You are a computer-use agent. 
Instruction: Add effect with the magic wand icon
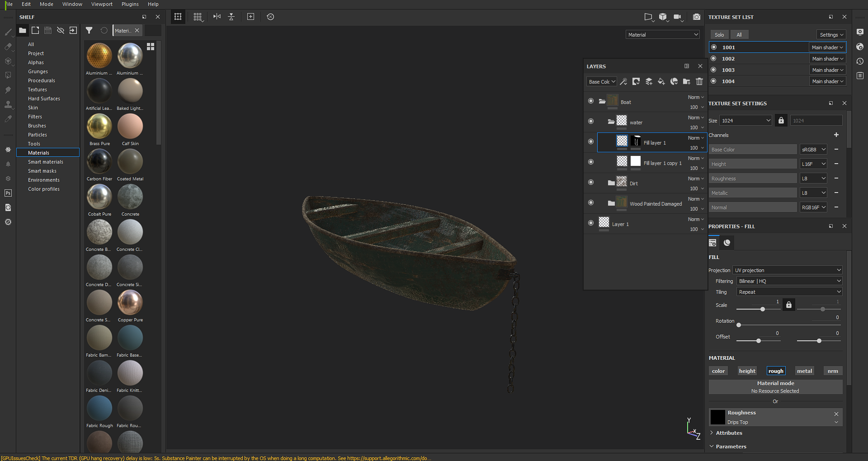(x=623, y=81)
